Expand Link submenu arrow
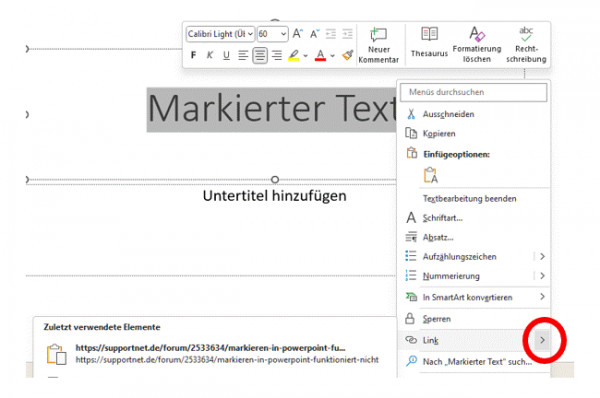The width and height of the screenshot is (600, 398). (542, 340)
